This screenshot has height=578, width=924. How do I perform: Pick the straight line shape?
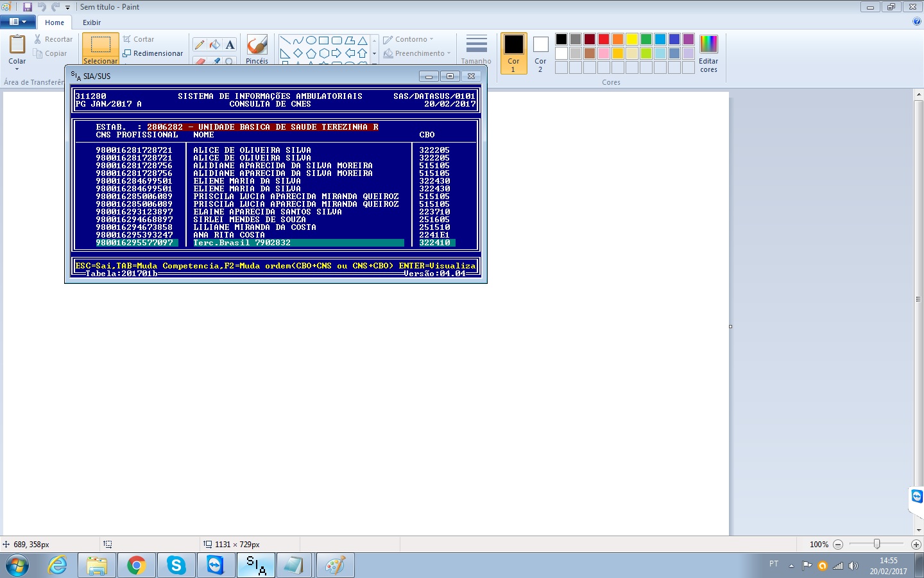[285, 40]
